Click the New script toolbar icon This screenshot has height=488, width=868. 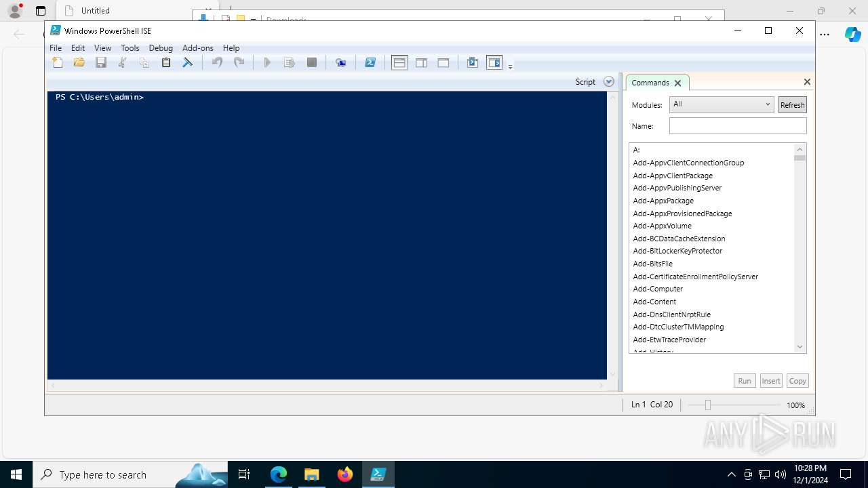[x=58, y=63]
